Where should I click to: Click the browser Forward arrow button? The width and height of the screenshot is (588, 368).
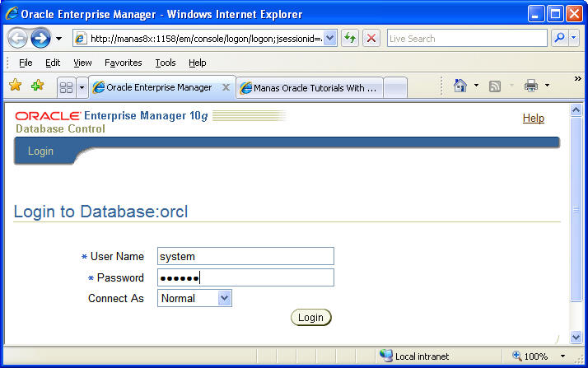40,38
